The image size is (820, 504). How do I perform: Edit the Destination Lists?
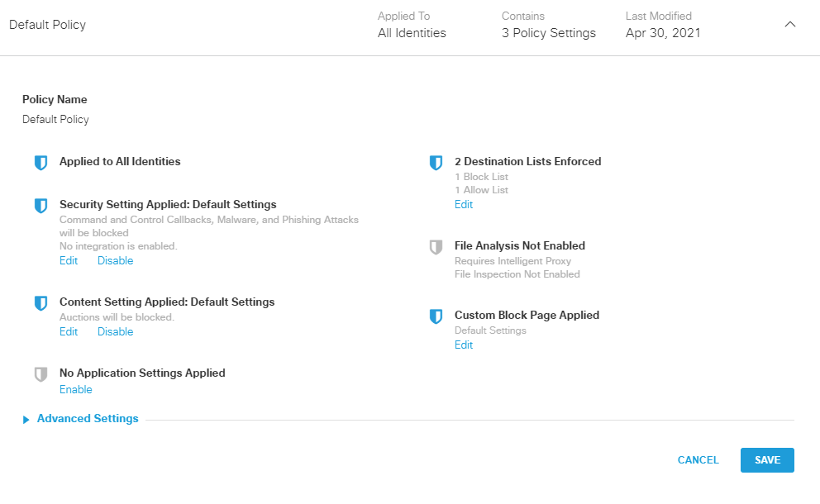point(464,205)
